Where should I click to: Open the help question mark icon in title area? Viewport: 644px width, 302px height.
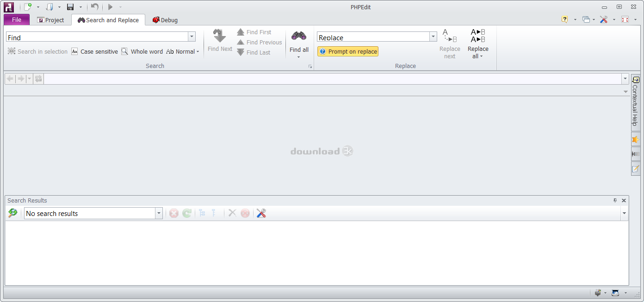[x=564, y=19]
